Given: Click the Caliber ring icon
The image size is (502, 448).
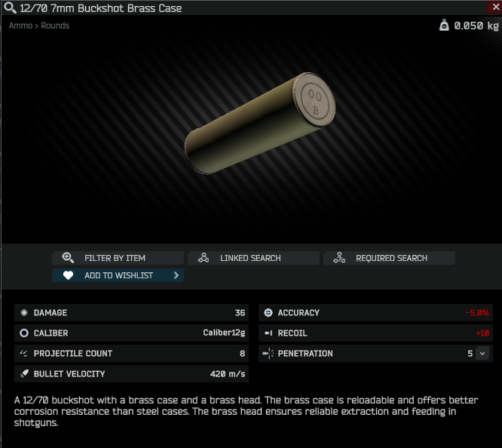Looking at the screenshot, I should coord(24,333).
